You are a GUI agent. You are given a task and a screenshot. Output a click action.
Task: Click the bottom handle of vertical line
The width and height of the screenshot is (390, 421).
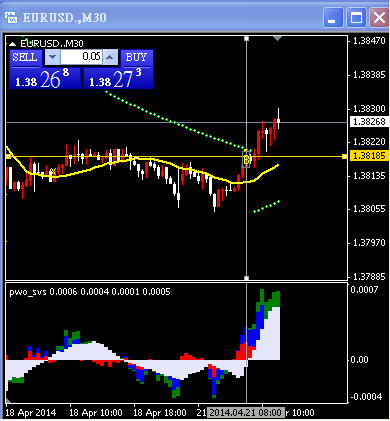247,278
